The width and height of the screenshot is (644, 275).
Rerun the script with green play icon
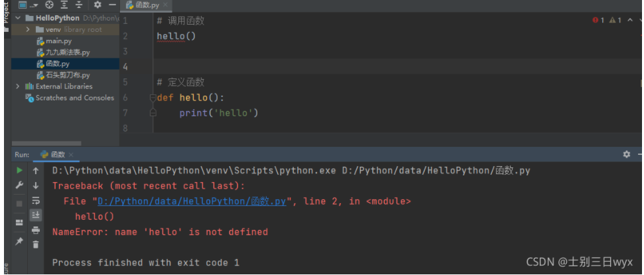coord(19,171)
